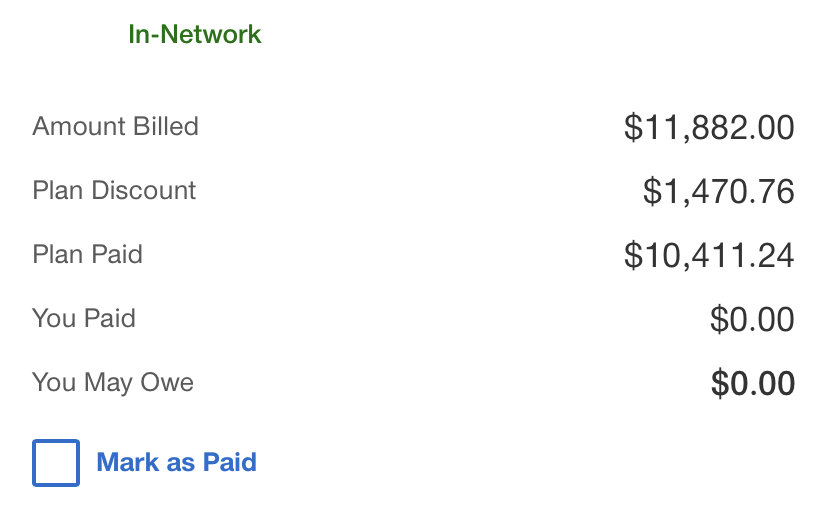The image size is (828, 522).
Task: Click the amount in the Plan Paid row
Action: coord(709,256)
